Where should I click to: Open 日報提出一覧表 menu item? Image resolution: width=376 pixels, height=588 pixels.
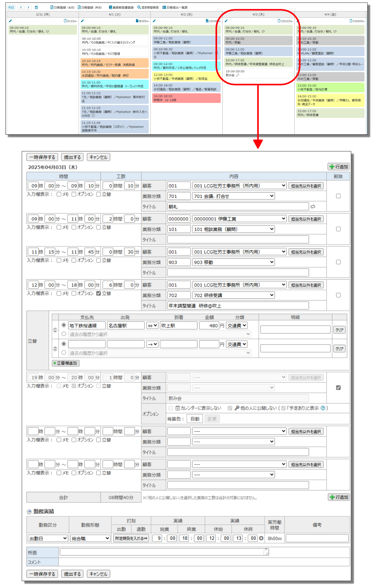[x=175, y=7]
